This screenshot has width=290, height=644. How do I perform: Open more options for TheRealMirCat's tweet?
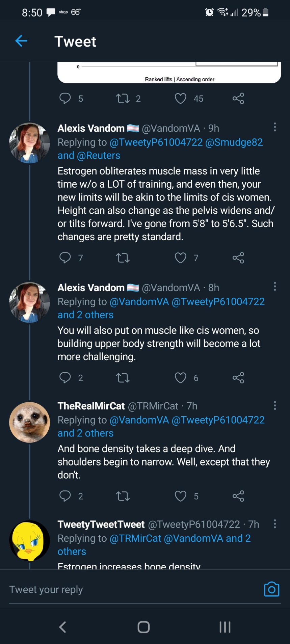[275, 405]
